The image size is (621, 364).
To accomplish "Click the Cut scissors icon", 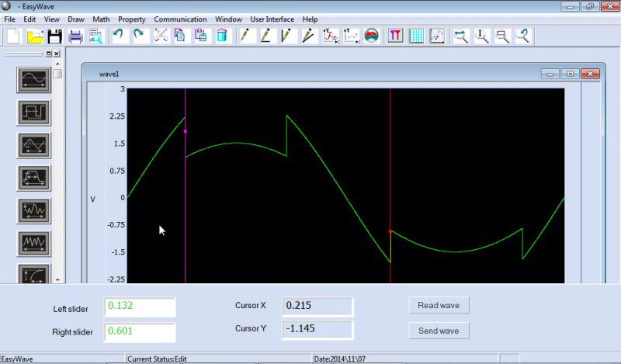I will point(161,36).
